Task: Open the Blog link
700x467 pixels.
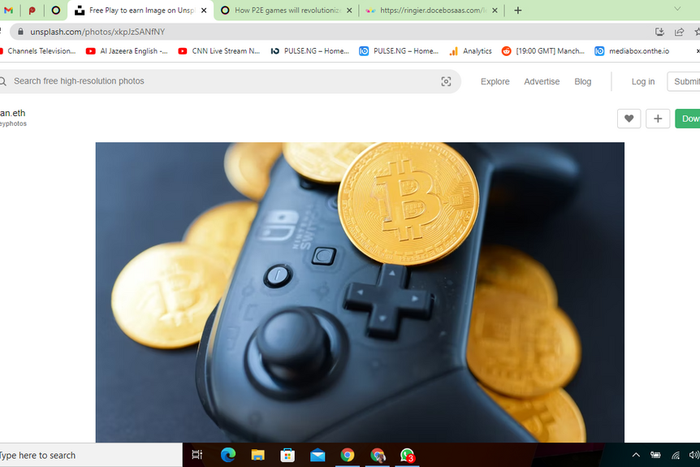Action: 583,81
